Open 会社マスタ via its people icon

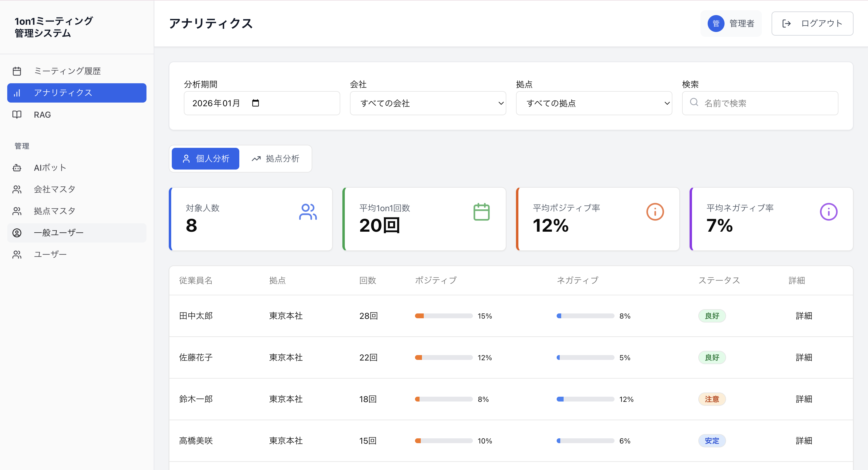17,189
